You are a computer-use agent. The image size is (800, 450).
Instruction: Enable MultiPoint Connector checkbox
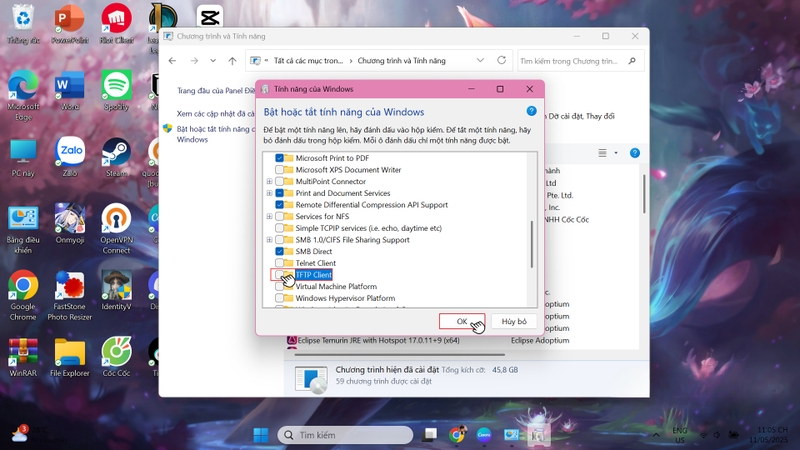pos(279,182)
